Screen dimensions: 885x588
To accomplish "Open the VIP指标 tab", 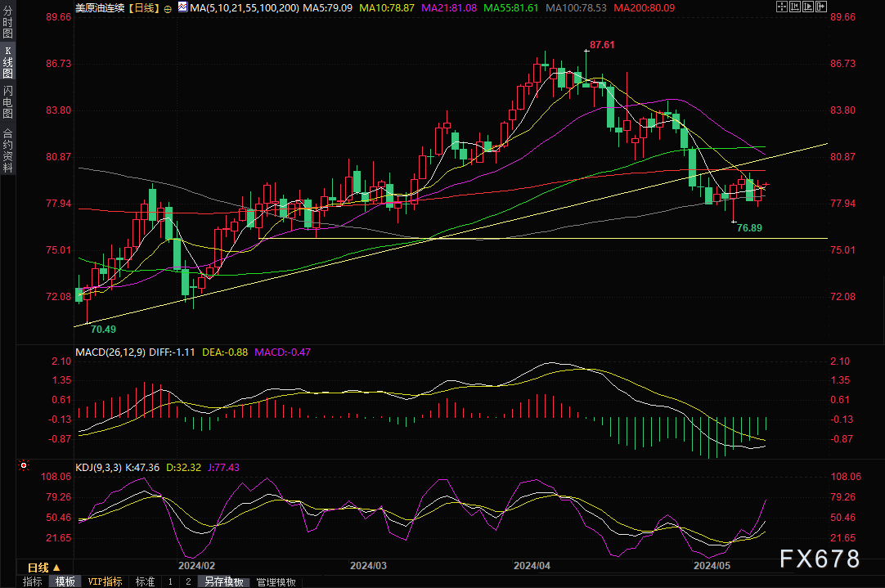I will 105,581.
